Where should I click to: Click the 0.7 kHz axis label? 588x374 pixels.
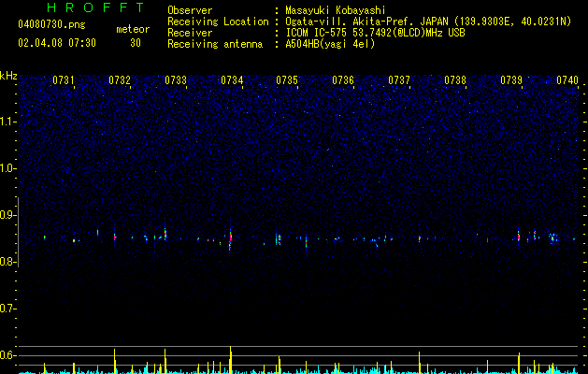tap(7, 309)
